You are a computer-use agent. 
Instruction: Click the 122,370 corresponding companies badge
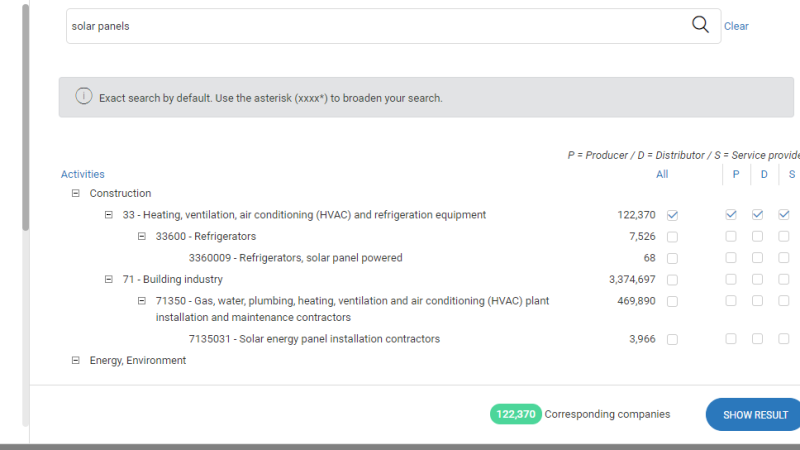pos(515,414)
